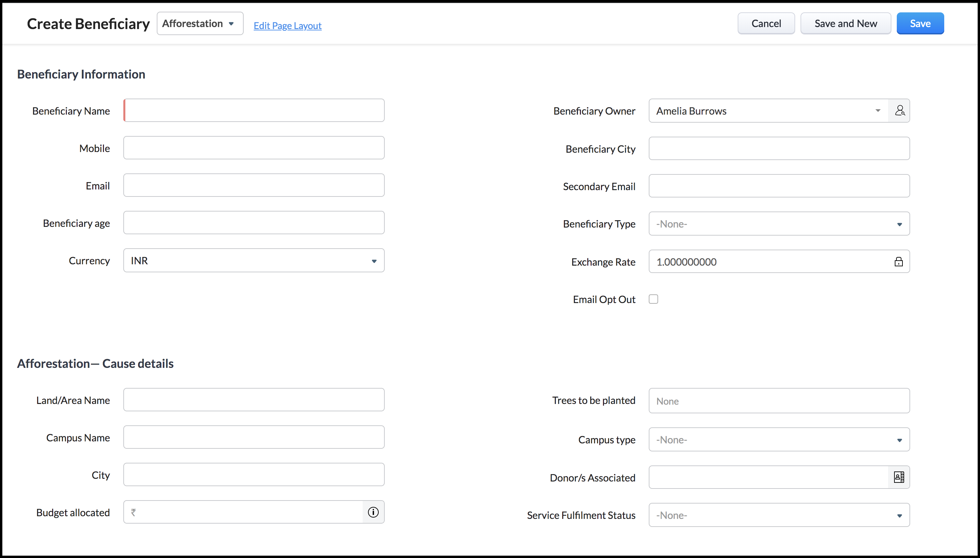This screenshot has height=558, width=980.
Task: Click the user lookup icon beside Beneficiary Owner
Action: click(899, 111)
